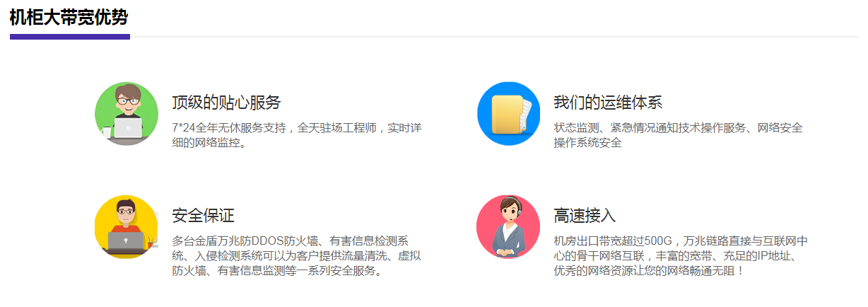
Task: Click the purple underline bar beneath title
Action: click(70, 37)
